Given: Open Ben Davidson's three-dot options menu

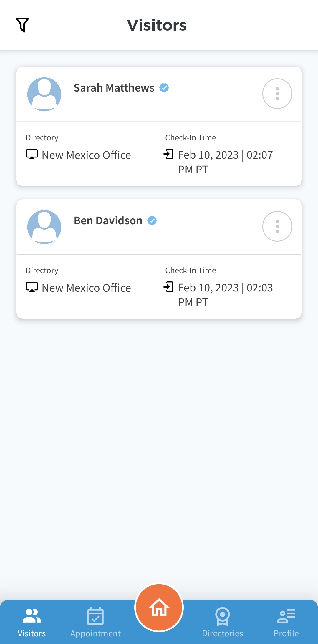Looking at the screenshot, I should click(277, 226).
